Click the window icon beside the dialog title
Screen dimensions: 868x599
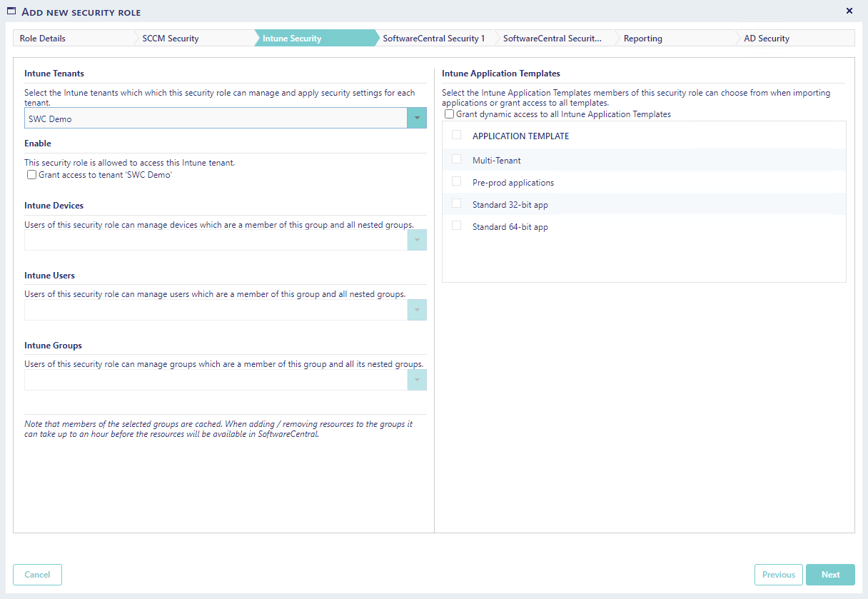(11, 11)
